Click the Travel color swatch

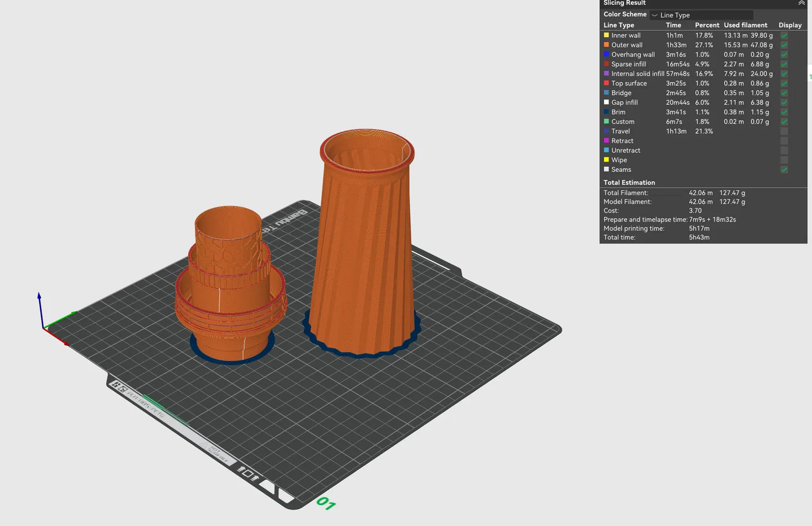coord(606,131)
